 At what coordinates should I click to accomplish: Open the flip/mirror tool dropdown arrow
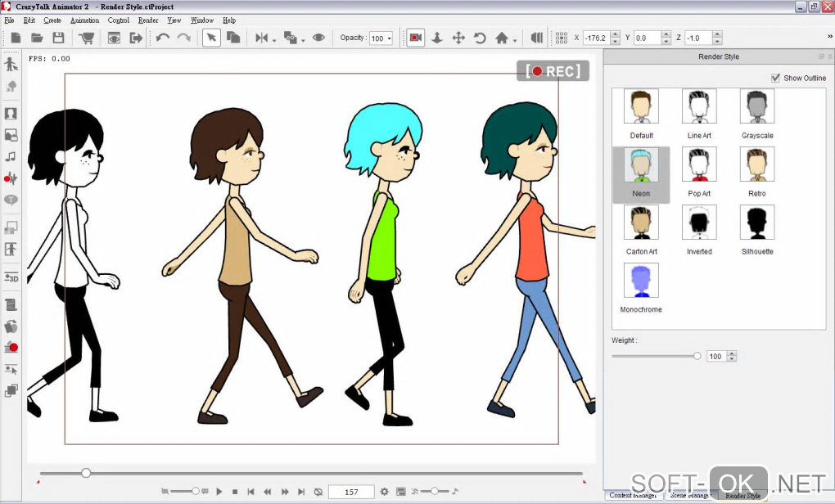tap(274, 39)
